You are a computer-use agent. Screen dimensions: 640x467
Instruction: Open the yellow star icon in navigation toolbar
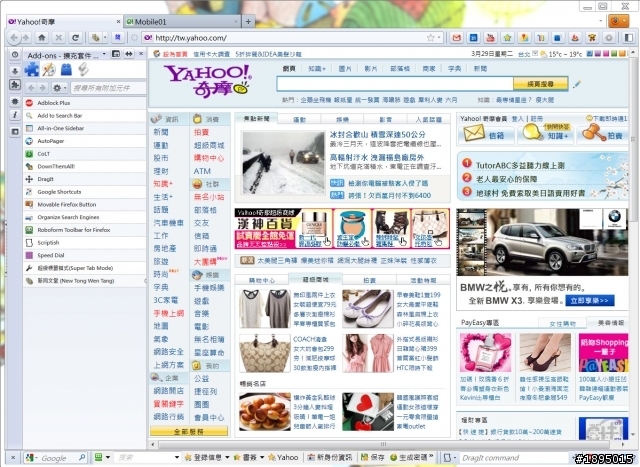tap(507, 38)
